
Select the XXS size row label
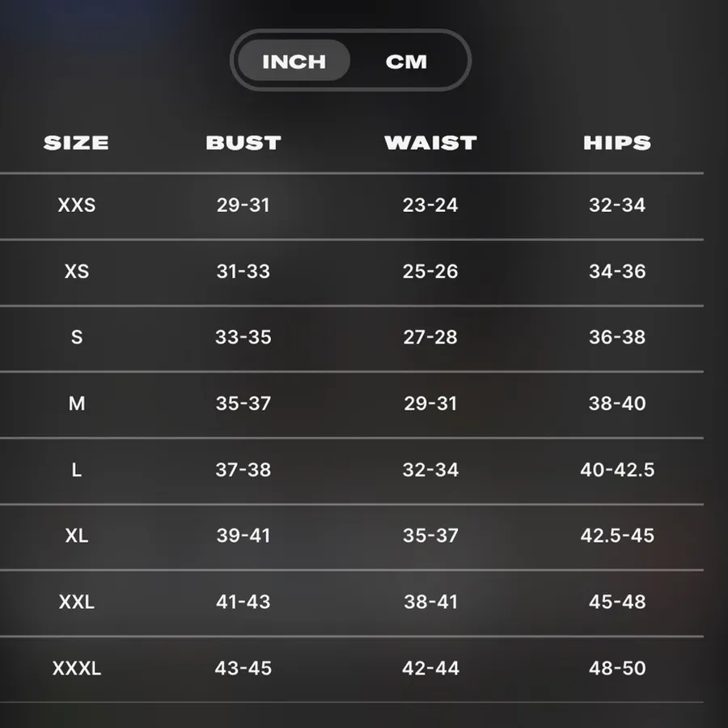[77, 205]
